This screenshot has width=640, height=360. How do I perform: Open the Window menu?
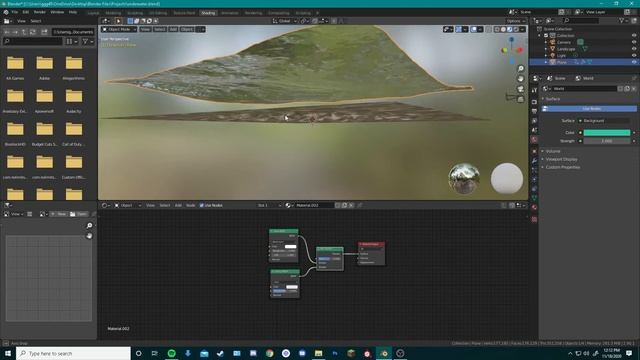click(57, 12)
